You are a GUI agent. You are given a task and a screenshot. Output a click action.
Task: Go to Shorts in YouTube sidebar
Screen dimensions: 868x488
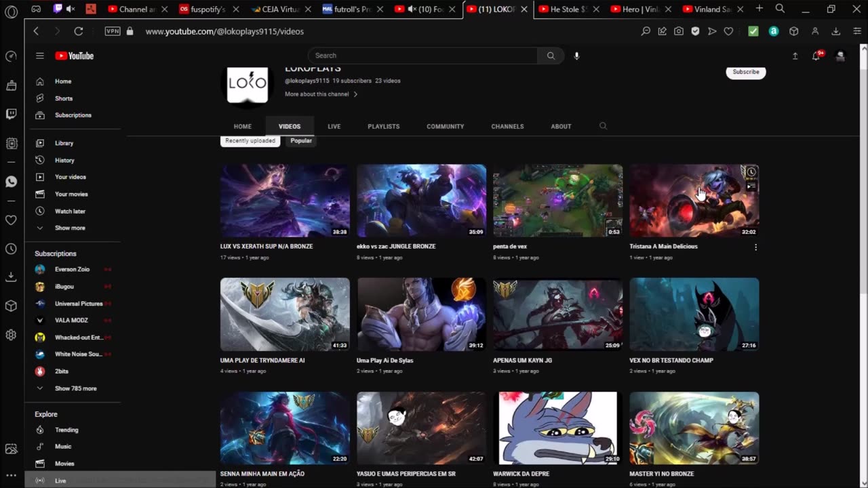[64, 98]
